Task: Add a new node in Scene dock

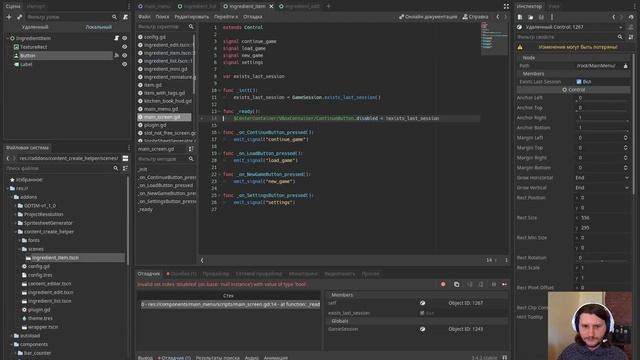Action: [x=9, y=17]
